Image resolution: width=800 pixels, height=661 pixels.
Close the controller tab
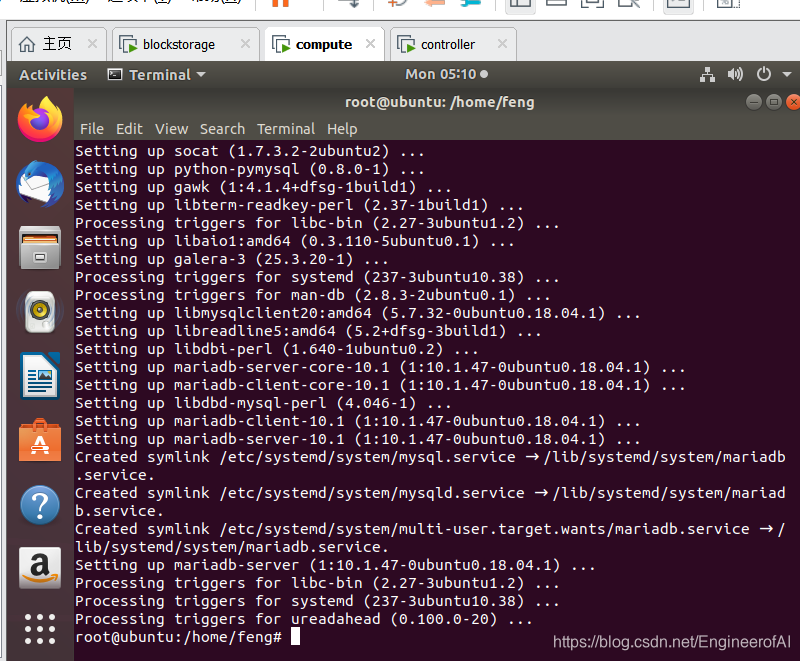pyautogui.click(x=503, y=44)
